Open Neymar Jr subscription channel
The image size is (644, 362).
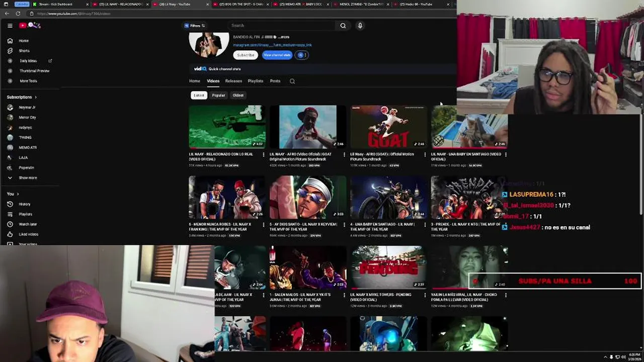click(27, 107)
